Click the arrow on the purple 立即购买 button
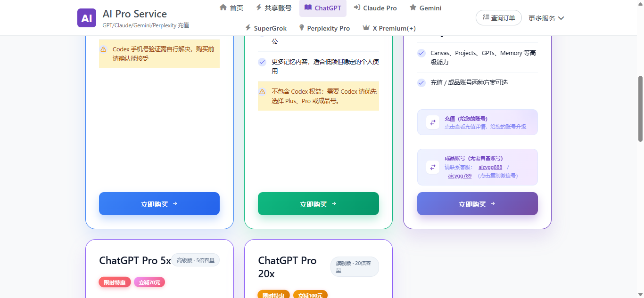644x298 pixels. 493,204
